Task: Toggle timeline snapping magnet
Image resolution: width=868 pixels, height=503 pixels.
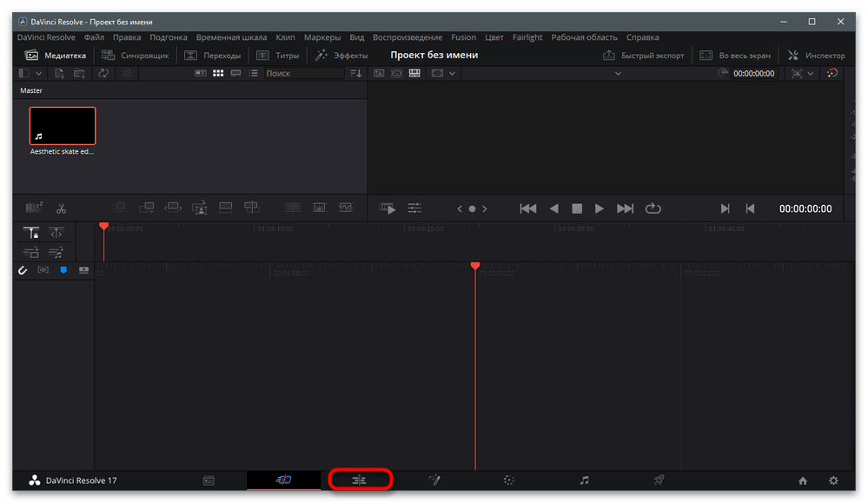Action: pyautogui.click(x=23, y=271)
